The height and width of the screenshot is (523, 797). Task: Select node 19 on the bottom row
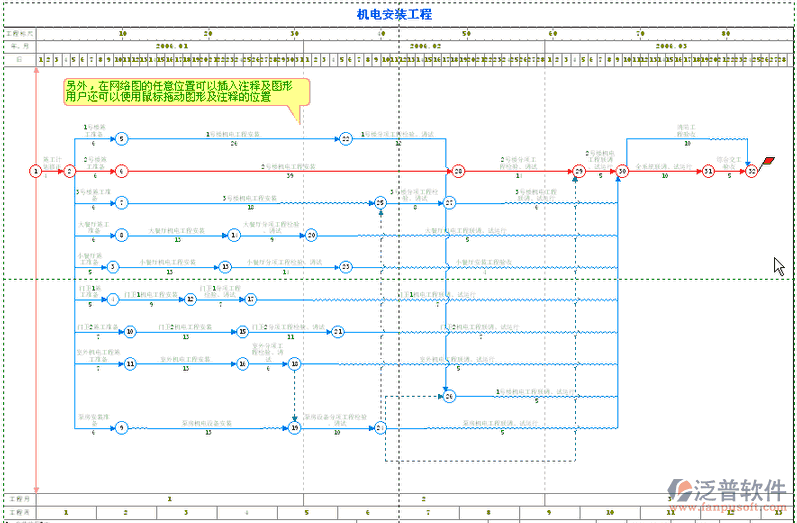point(294,428)
